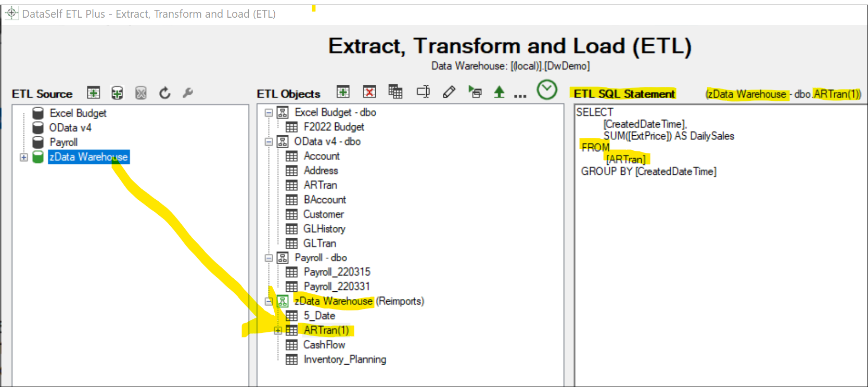868x387 pixels.
Task: Select the GLHistory table
Action: coord(324,229)
